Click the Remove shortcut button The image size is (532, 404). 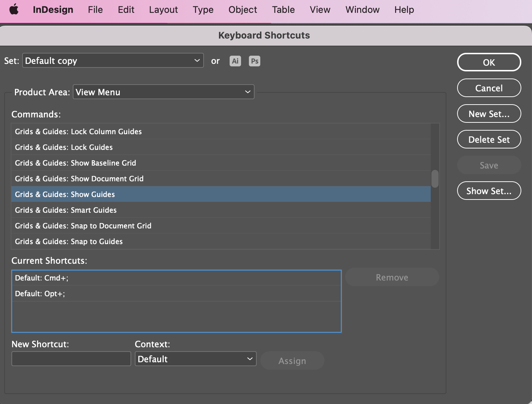[392, 277]
